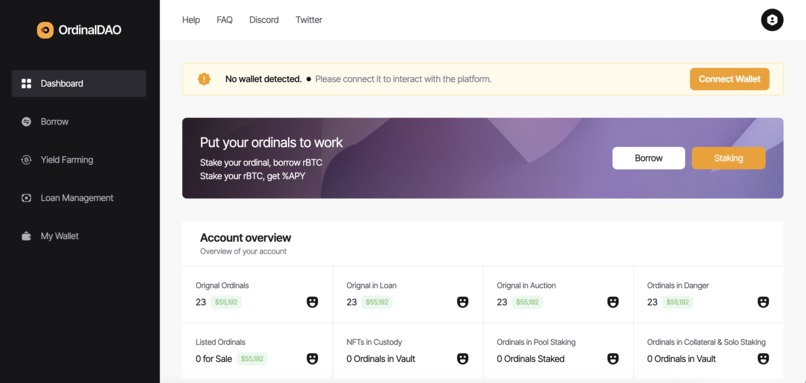The image size is (806, 383).
Task: Click the face icon in Ordinals in Pool Staking card
Action: click(613, 359)
